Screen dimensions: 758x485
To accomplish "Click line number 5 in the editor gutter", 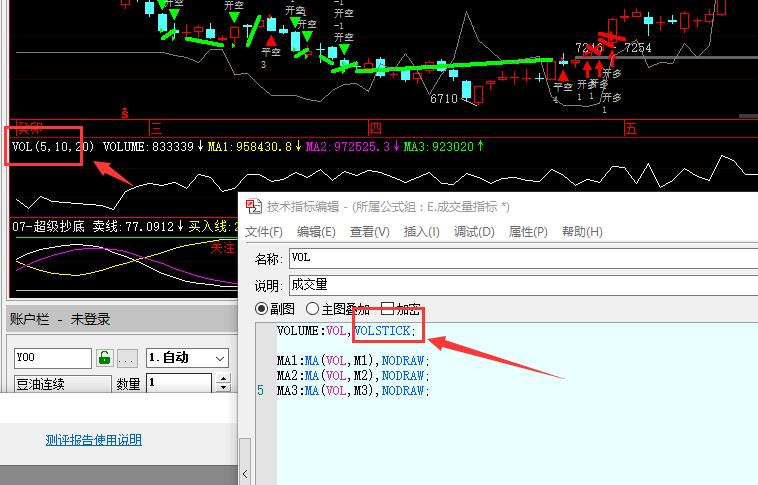I will click(x=261, y=391).
